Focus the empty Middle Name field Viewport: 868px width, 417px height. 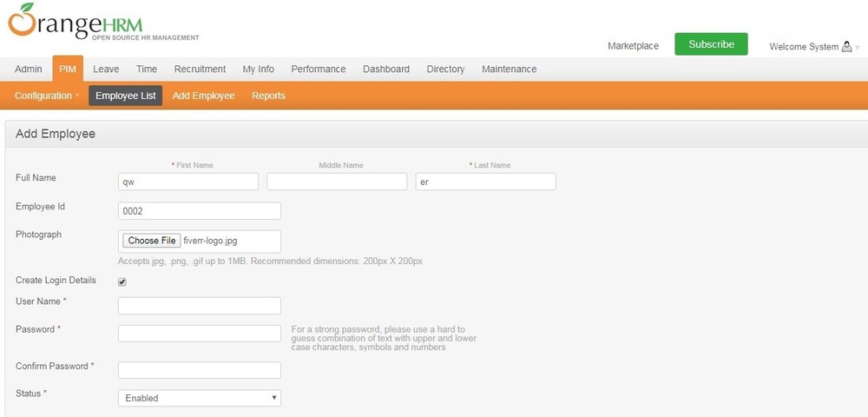(x=337, y=182)
